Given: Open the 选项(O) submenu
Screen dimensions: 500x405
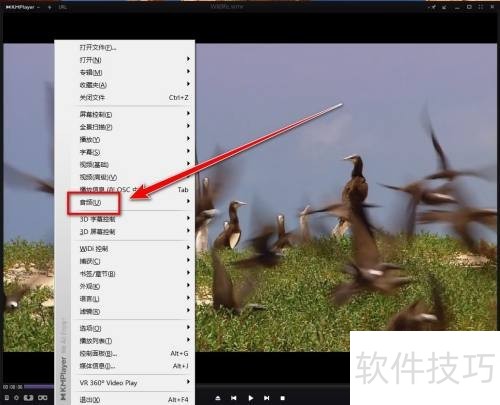Looking at the screenshot, I should point(133,328).
